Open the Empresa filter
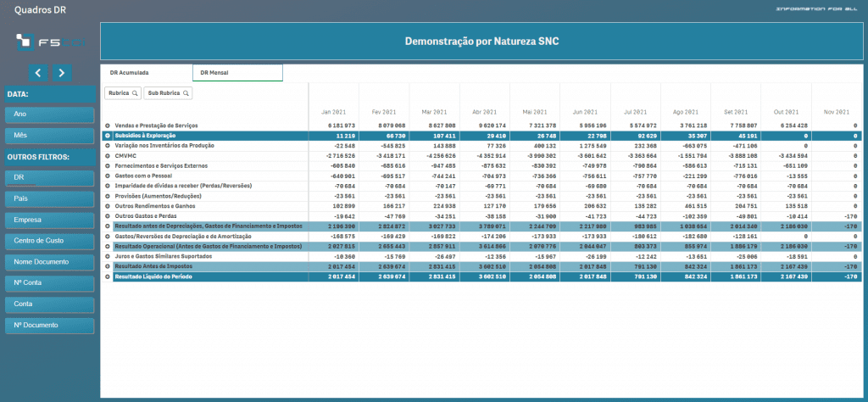868x402 pixels. [50, 220]
